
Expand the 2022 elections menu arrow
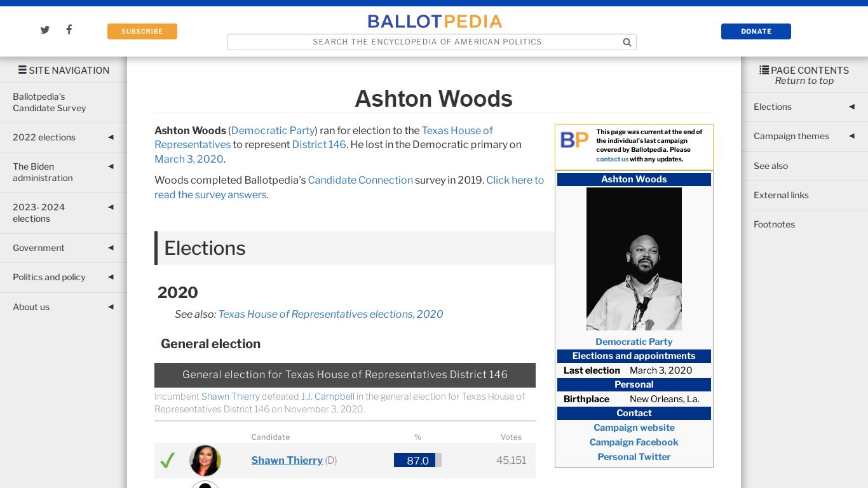coord(111,137)
